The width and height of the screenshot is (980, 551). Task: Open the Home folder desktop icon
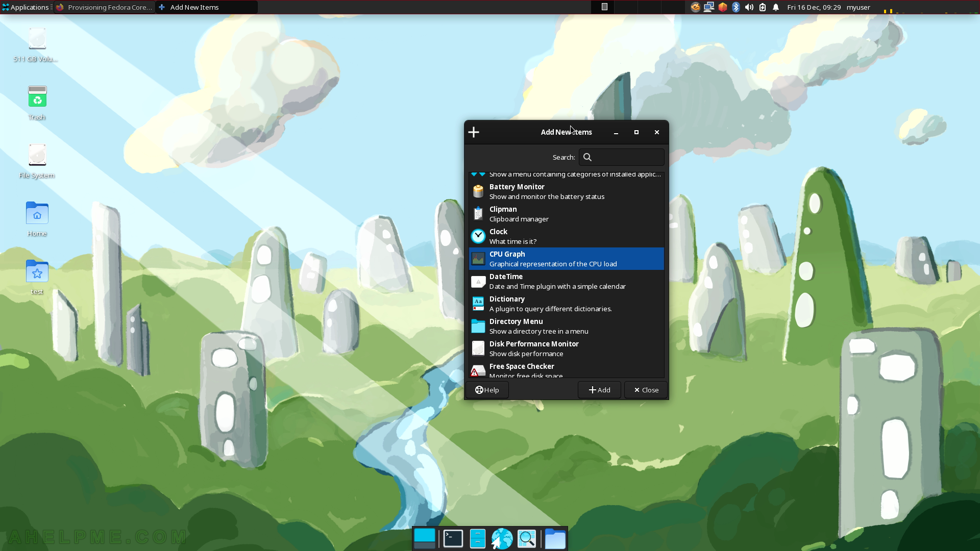[37, 219]
